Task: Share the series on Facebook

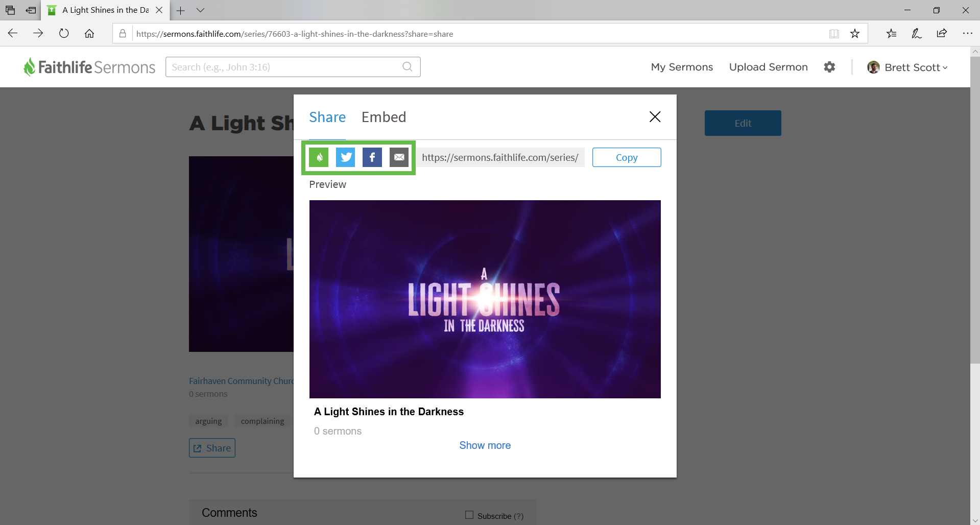Action: click(x=372, y=157)
